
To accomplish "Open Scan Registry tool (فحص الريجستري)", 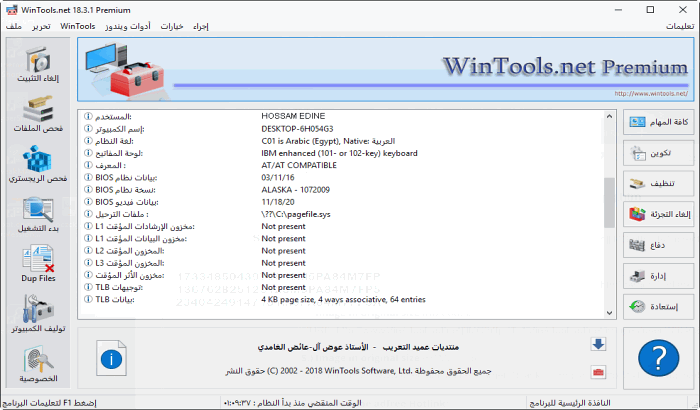I will 38,164.
